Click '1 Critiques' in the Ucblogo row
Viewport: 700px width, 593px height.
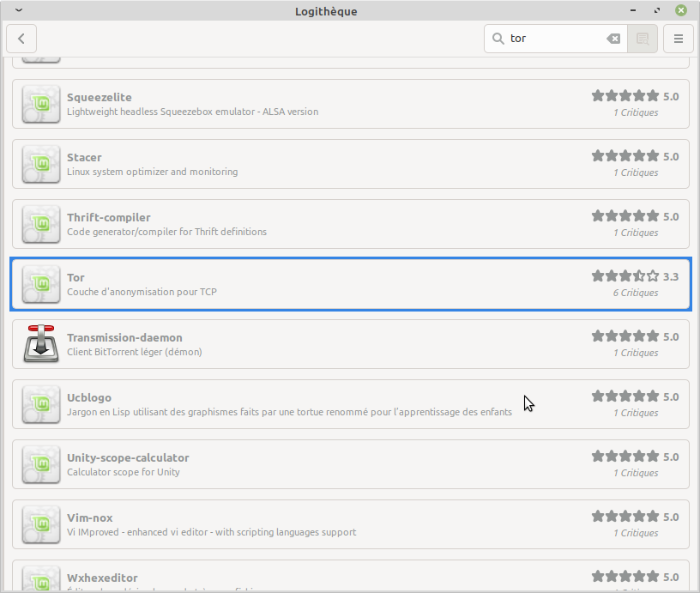pos(636,413)
